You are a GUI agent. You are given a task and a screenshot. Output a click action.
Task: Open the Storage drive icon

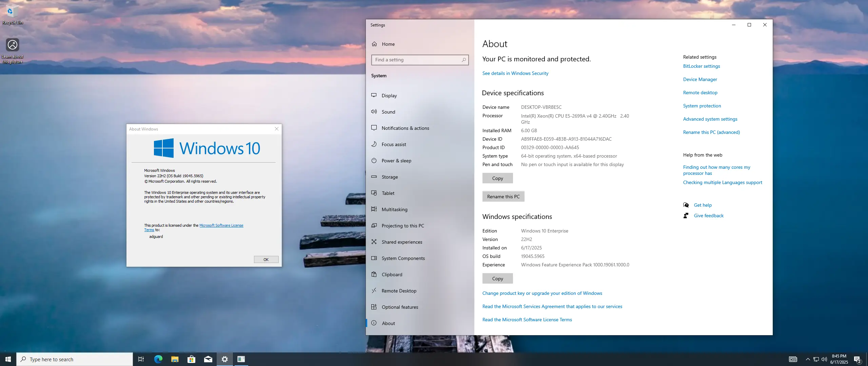coord(374,177)
